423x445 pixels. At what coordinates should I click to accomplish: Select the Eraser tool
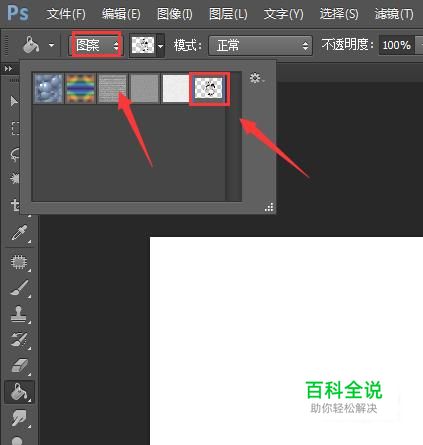[19, 366]
